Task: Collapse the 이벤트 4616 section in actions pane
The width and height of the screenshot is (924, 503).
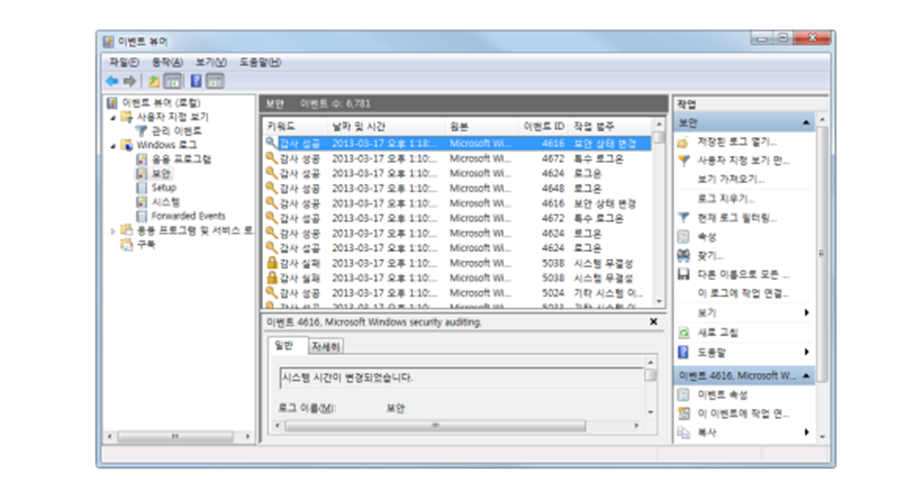Action: tap(806, 376)
